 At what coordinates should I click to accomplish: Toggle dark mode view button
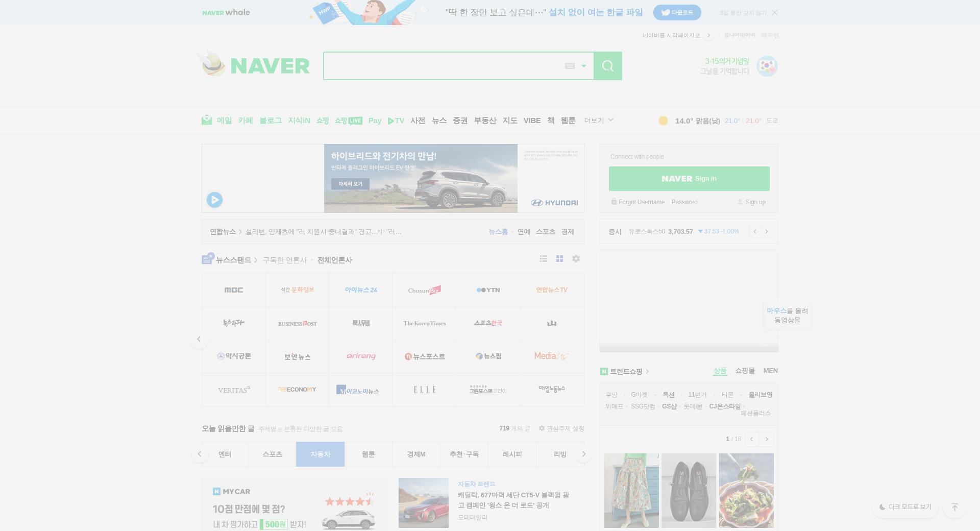tap(905, 507)
